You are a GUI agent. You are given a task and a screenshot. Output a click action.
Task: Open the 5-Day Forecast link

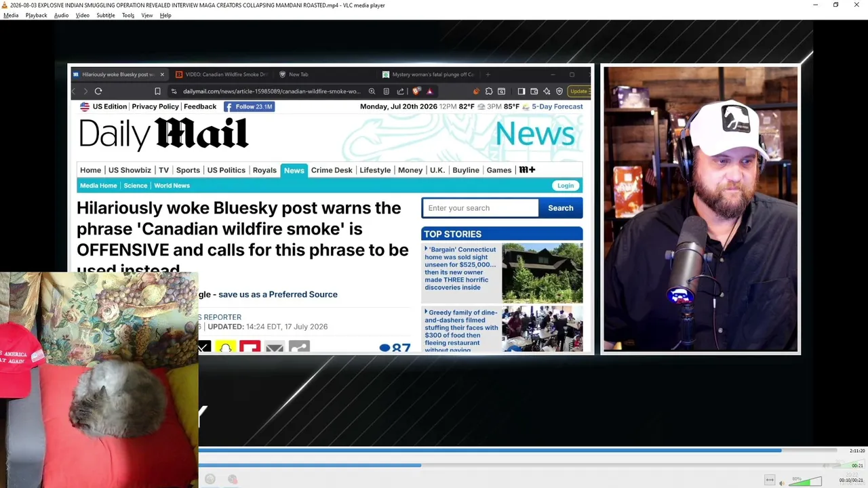557,106
